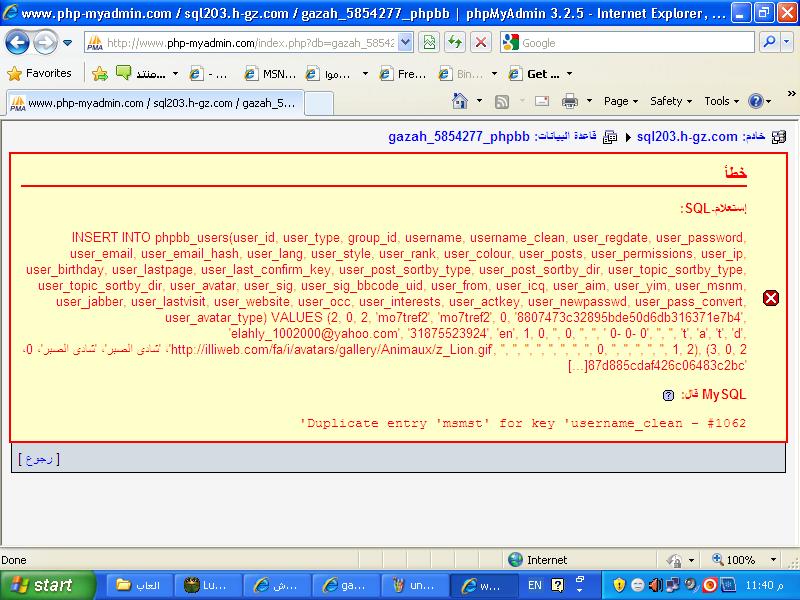Click the Windows Start button
Image resolution: width=800 pixels, height=600 pixels.
42,585
